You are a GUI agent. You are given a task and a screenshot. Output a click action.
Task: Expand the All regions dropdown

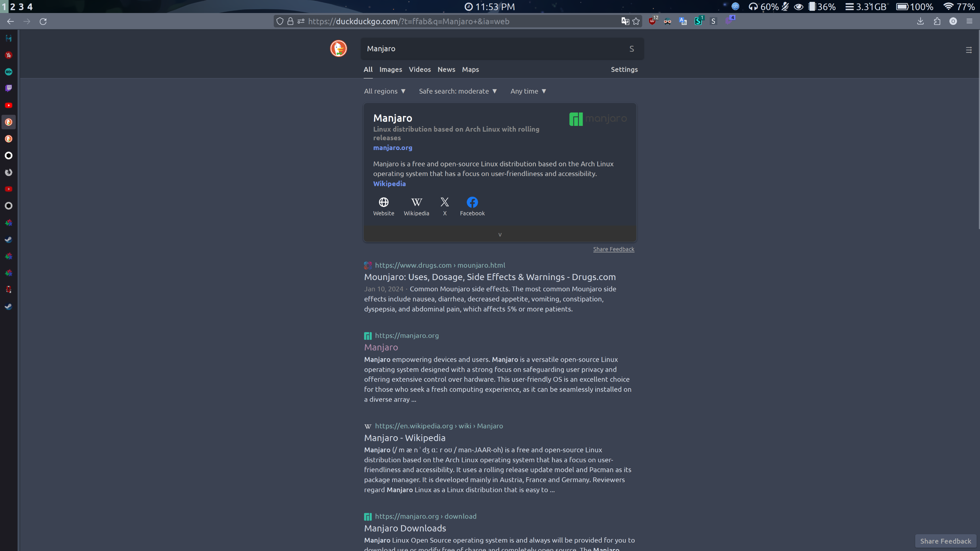pyautogui.click(x=385, y=91)
